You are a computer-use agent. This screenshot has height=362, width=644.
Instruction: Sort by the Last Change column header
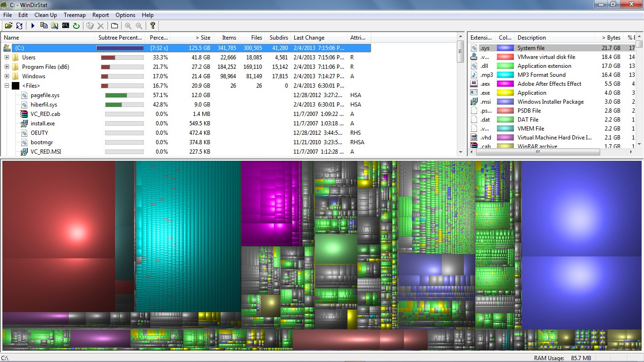pyautogui.click(x=319, y=38)
